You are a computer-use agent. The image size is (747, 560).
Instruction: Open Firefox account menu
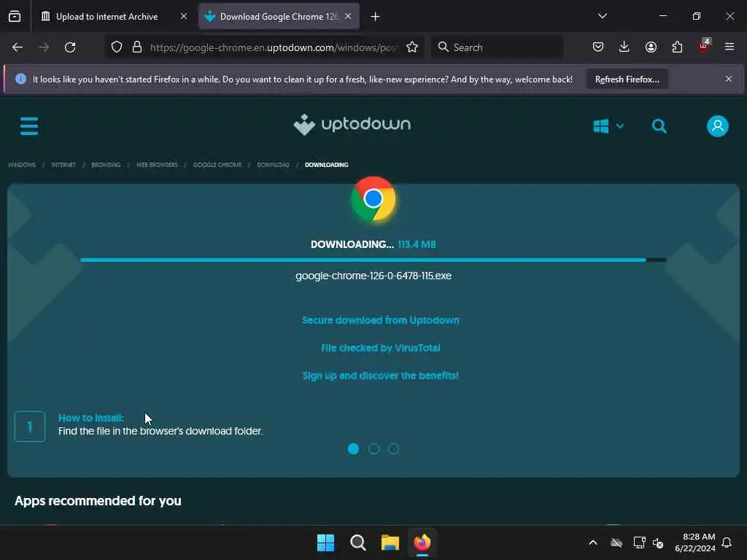point(651,47)
